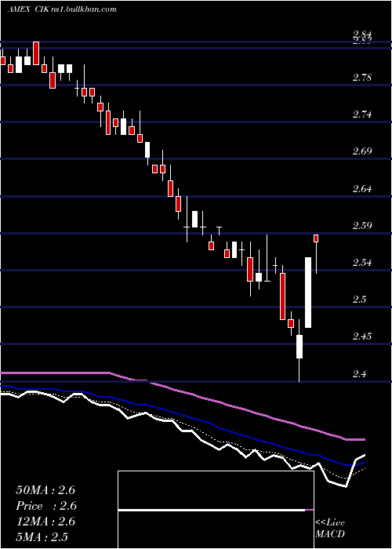Click the <<Live MACD label

[330, 529]
